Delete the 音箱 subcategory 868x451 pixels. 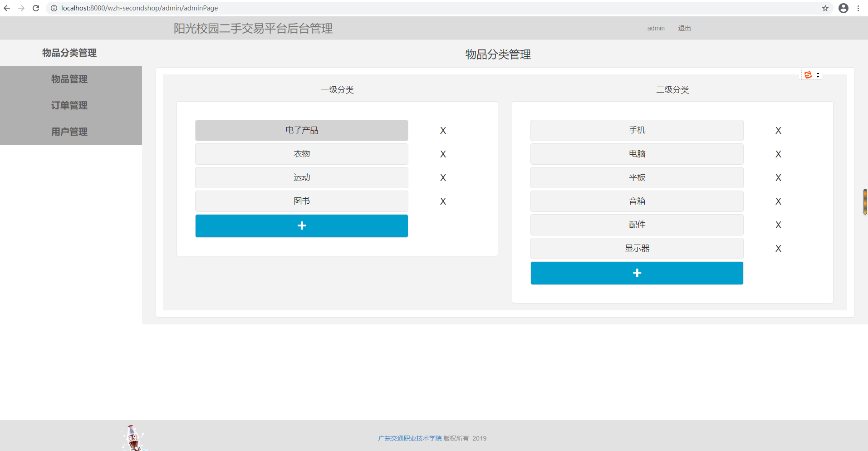point(778,201)
